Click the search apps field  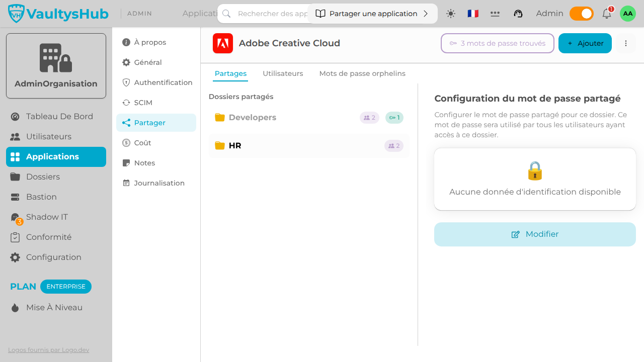[x=267, y=14]
